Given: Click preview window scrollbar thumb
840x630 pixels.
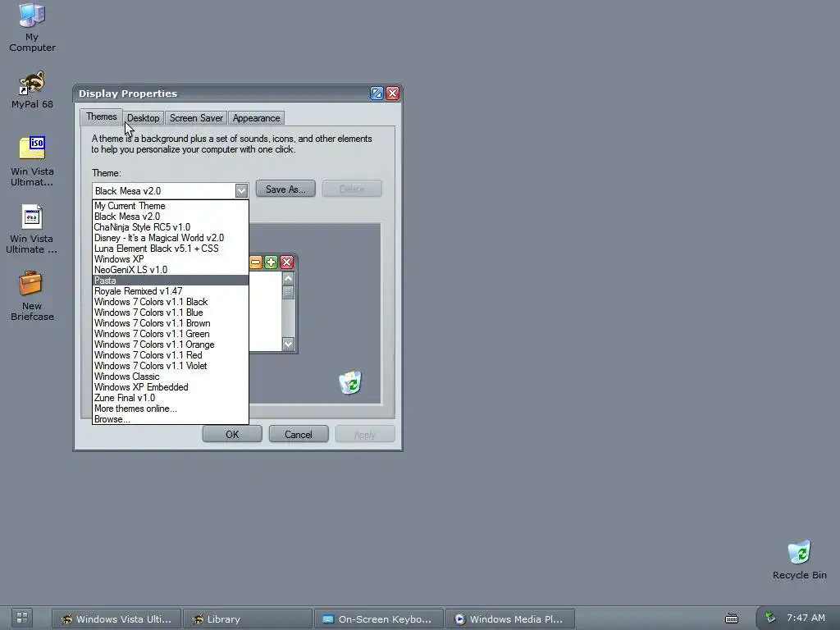Looking at the screenshot, I should 288,292.
